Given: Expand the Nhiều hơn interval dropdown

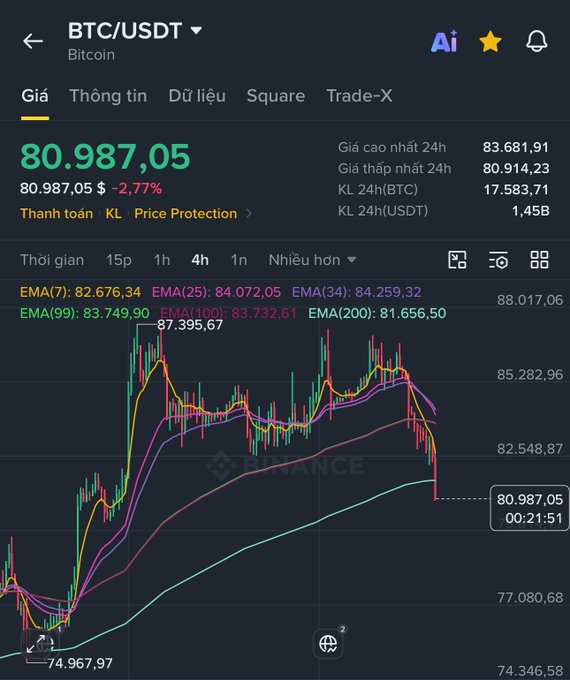Looking at the screenshot, I should [x=312, y=260].
